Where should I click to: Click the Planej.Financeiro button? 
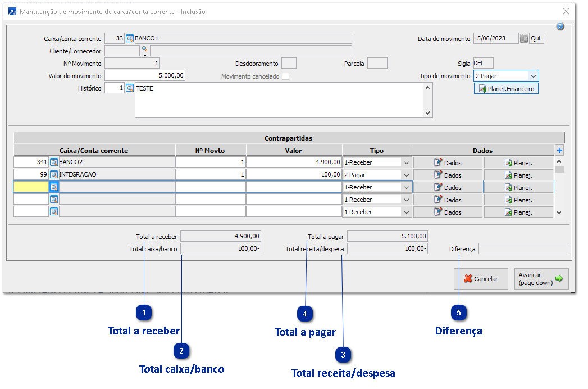pyautogui.click(x=506, y=89)
